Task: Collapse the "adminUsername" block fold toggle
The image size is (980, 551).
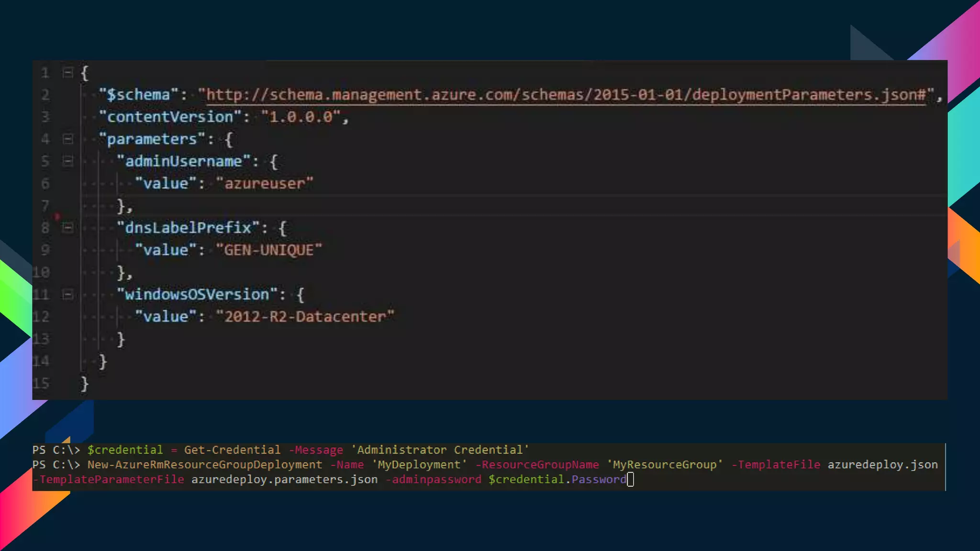Action: tap(68, 161)
